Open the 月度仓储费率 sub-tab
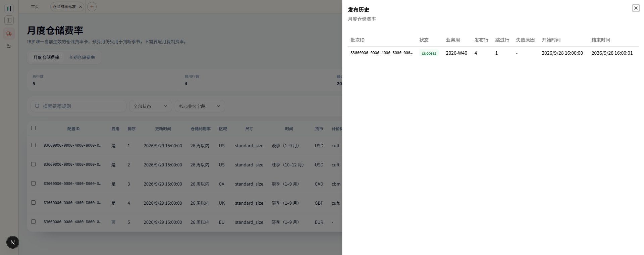644x255 pixels. pyautogui.click(x=46, y=57)
